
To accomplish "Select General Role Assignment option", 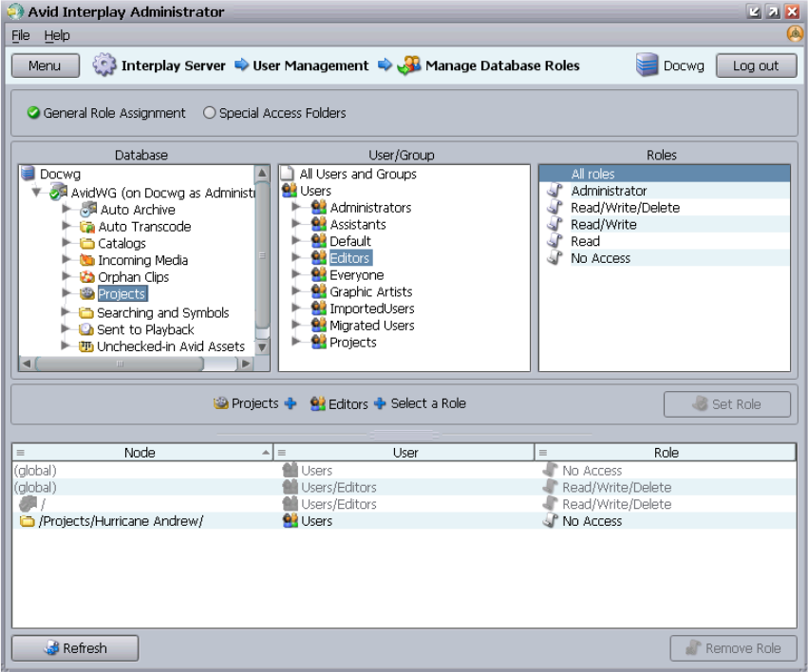I will coord(106,113).
